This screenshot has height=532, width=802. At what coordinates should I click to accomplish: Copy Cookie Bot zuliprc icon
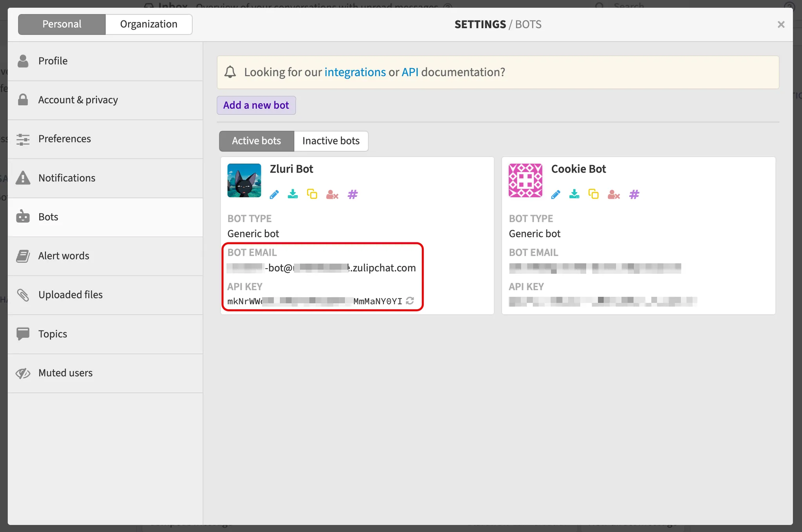tap(594, 194)
